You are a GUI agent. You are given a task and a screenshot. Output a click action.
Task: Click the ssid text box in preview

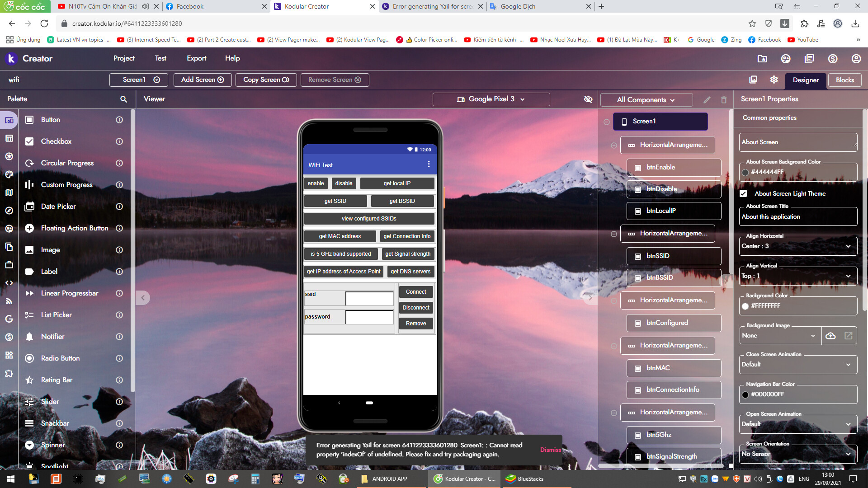[369, 299]
